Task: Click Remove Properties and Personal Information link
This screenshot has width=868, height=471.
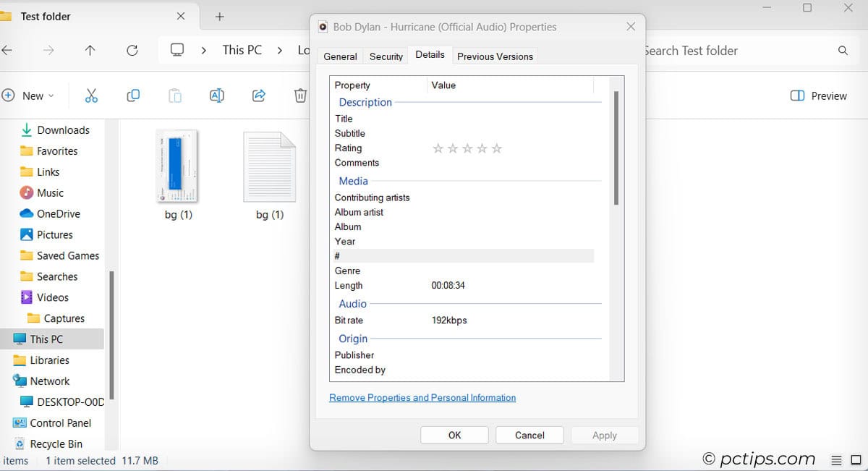Action: point(422,397)
